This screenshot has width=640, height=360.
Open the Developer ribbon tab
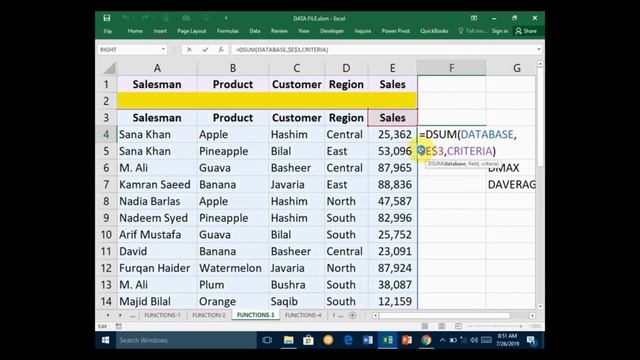pos(331,31)
